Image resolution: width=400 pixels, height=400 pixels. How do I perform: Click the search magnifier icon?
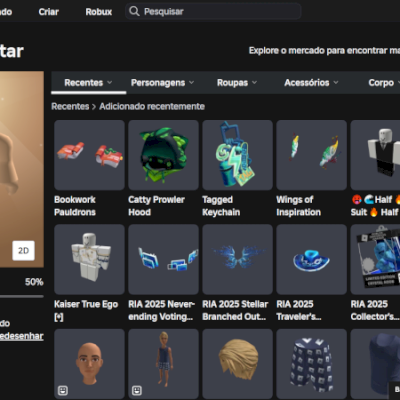pyautogui.click(x=134, y=11)
